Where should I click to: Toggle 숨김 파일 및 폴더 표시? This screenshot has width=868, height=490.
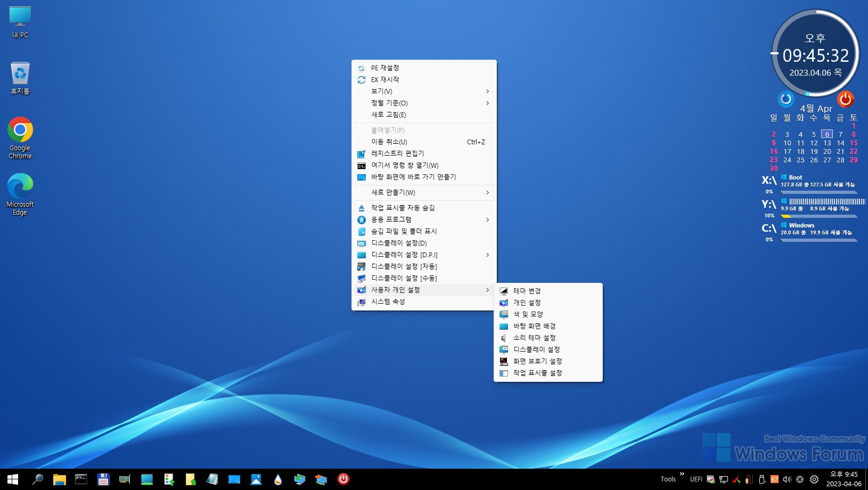click(x=424, y=232)
